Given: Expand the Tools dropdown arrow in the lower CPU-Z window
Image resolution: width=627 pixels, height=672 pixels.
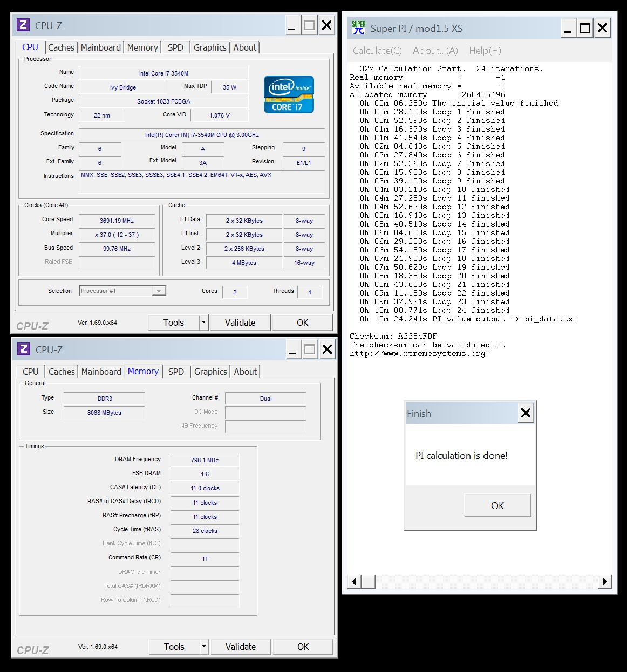Looking at the screenshot, I should pyautogui.click(x=204, y=647).
